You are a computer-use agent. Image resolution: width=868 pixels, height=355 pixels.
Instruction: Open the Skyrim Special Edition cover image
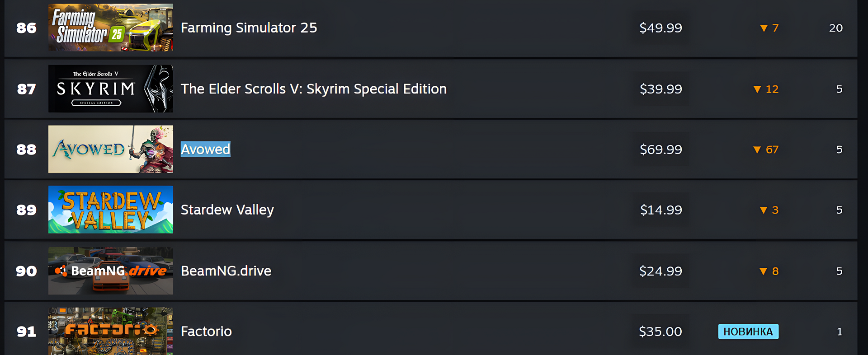[x=110, y=89]
